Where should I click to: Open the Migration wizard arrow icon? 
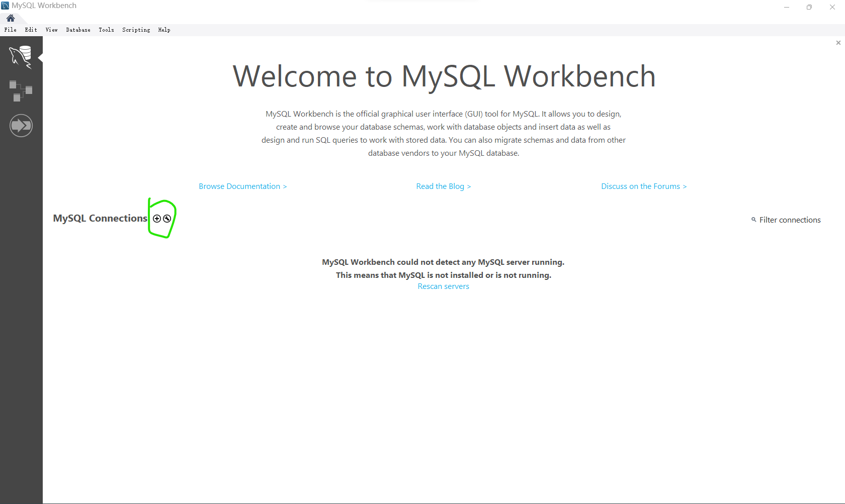[21, 126]
